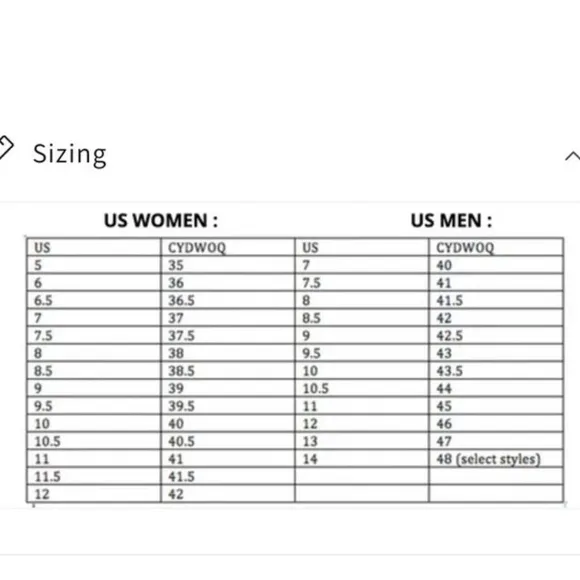This screenshot has width=580, height=580.
Task: Click the 48 (select styles) cell
Action: 496,459
